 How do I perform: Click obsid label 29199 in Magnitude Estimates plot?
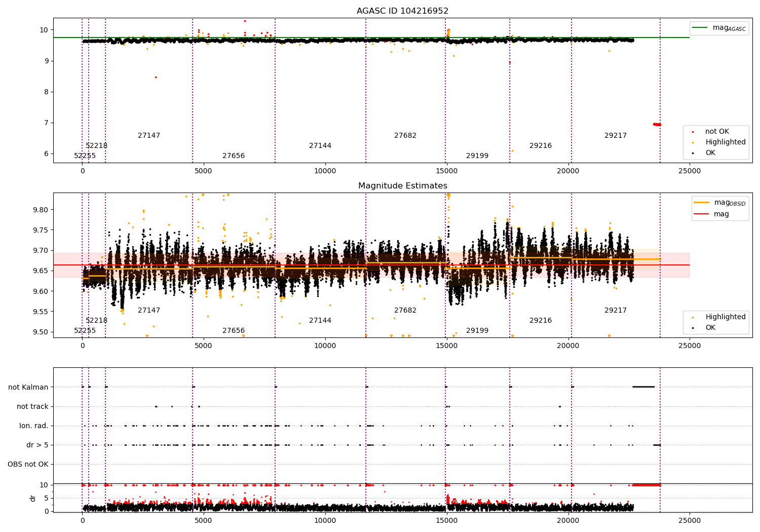(477, 331)
